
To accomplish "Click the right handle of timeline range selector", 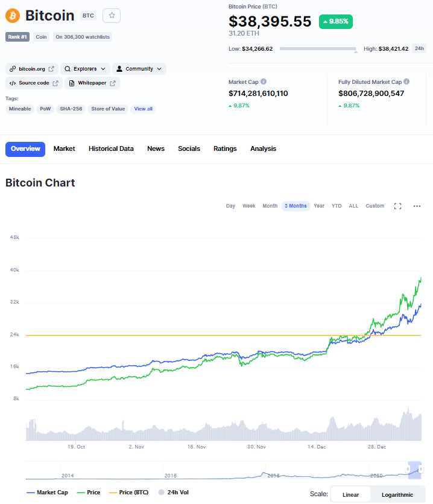I will (421, 469).
